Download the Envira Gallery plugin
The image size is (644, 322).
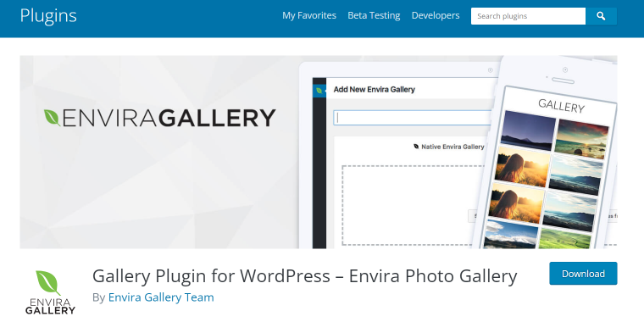tap(583, 274)
